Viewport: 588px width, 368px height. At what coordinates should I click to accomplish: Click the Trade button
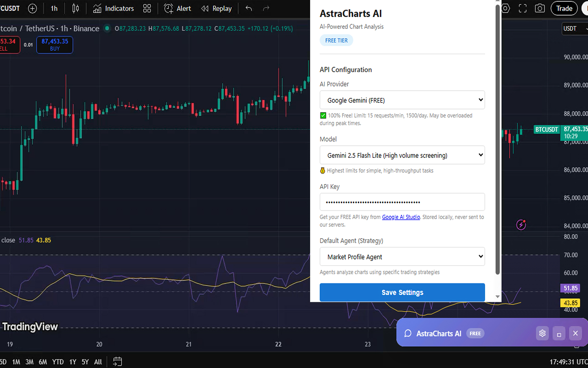pyautogui.click(x=564, y=8)
